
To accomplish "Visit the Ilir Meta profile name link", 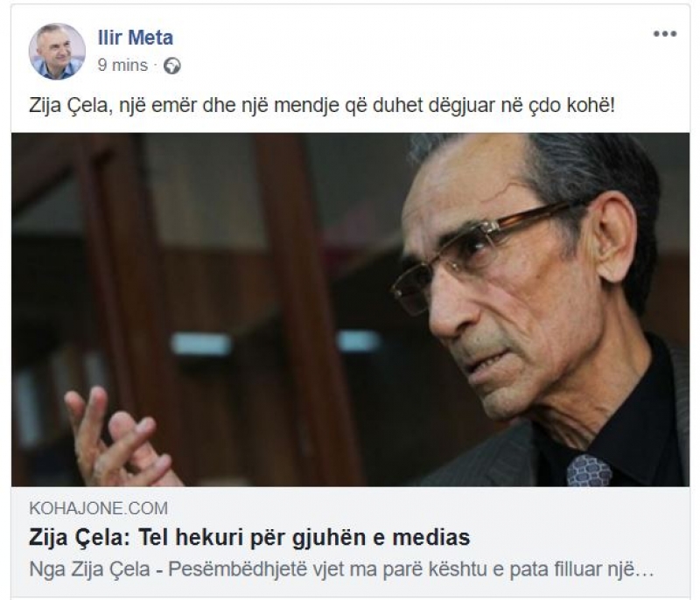I will click(136, 38).
